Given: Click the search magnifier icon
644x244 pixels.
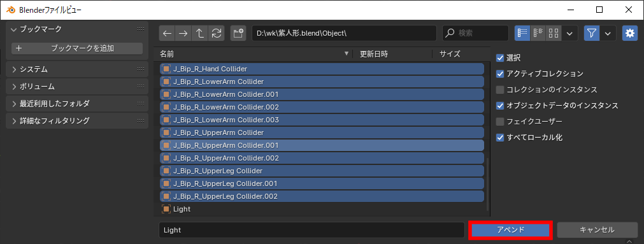Looking at the screenshot, I should [450, 34].
